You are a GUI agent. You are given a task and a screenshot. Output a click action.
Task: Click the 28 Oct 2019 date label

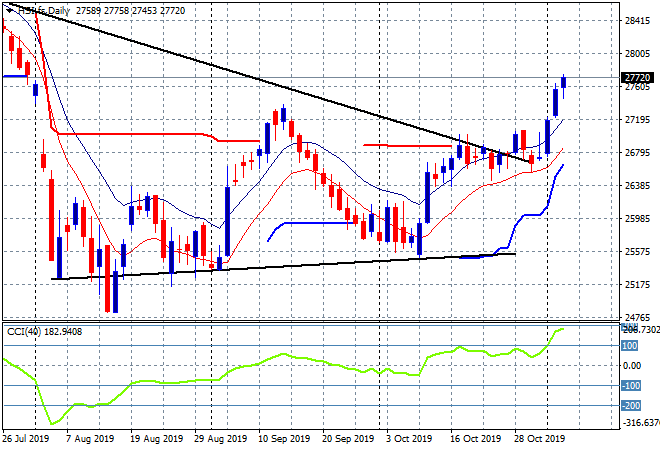[540, 439]
